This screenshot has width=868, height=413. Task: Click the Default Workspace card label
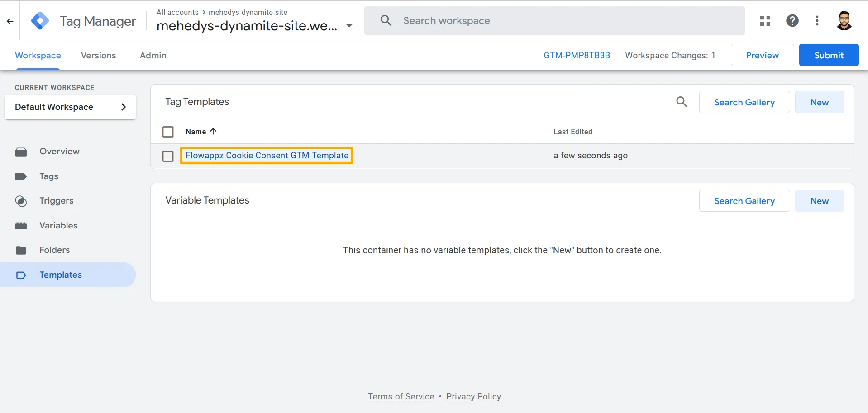54,107
